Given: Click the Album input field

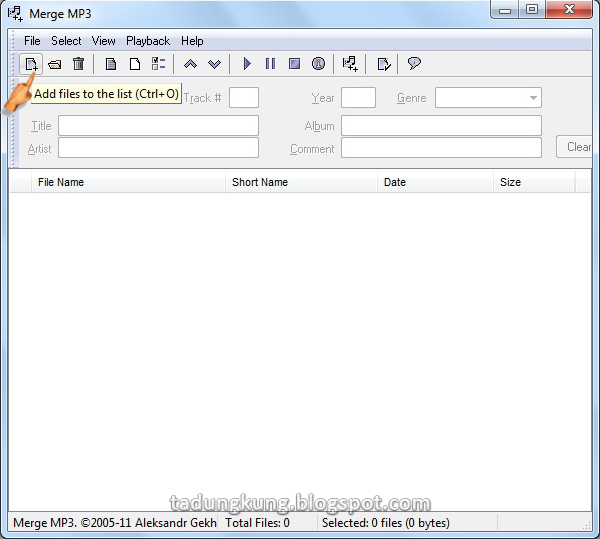Looking at the screenshot, I should click(441, 125).
